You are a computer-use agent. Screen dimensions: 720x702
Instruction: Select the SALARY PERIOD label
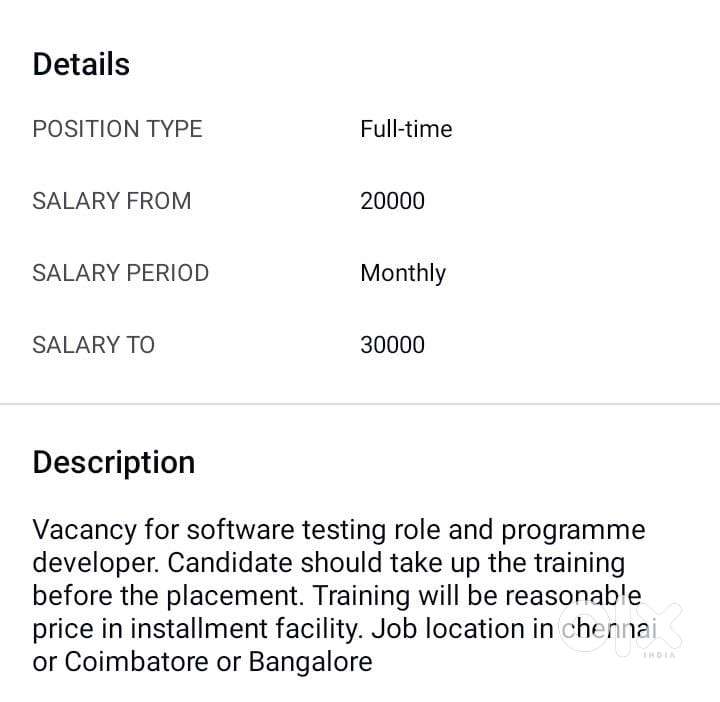[120, 273]
